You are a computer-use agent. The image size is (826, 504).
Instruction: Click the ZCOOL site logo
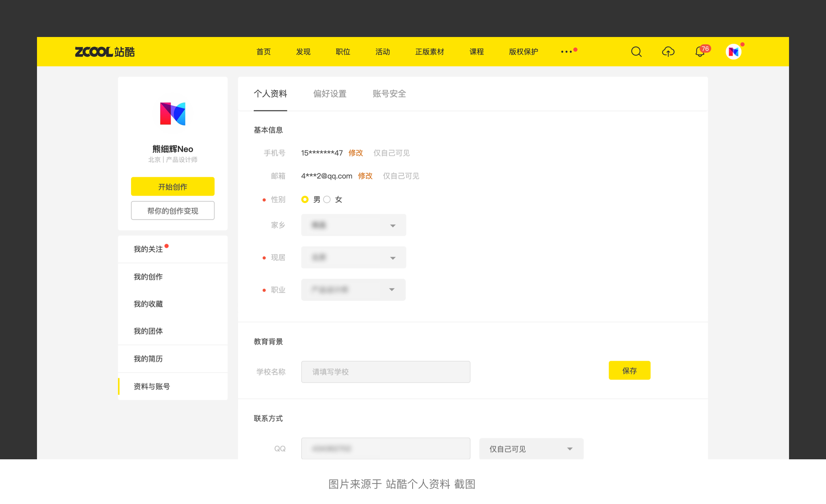pyautogui.click(x=104, y=52)
